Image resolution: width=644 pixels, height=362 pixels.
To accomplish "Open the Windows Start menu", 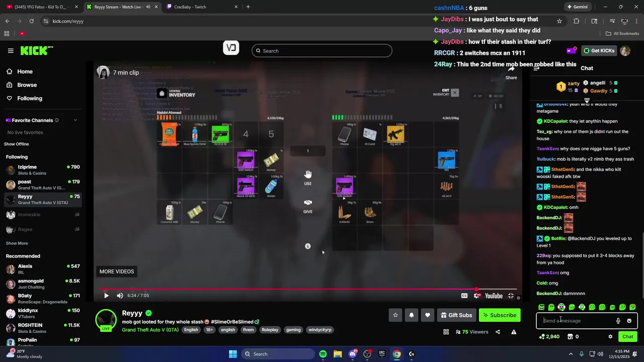I will [x=233, y=354].
